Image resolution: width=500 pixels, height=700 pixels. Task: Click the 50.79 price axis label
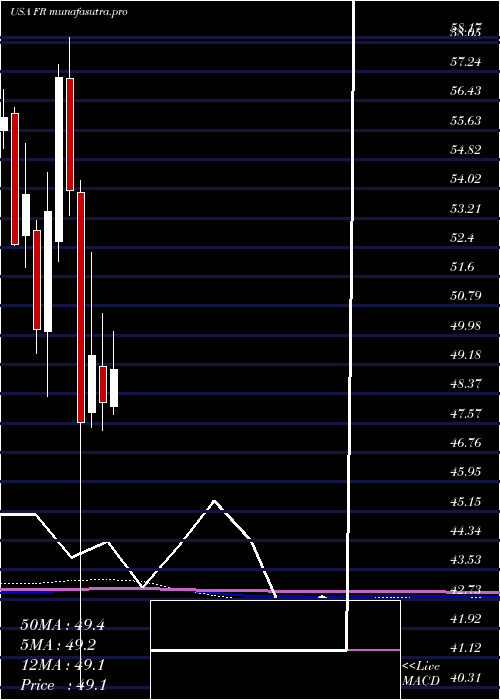[x=465, y=296]
